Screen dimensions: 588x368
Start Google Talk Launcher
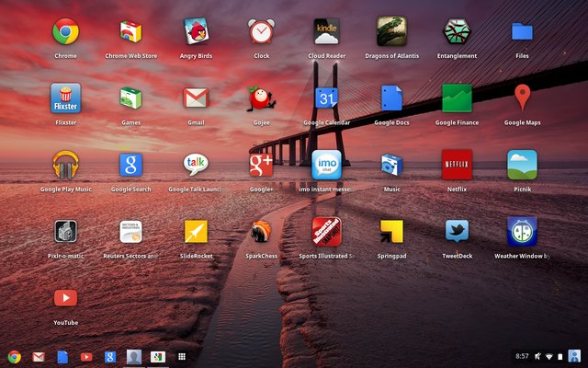(x=196, y=165)
